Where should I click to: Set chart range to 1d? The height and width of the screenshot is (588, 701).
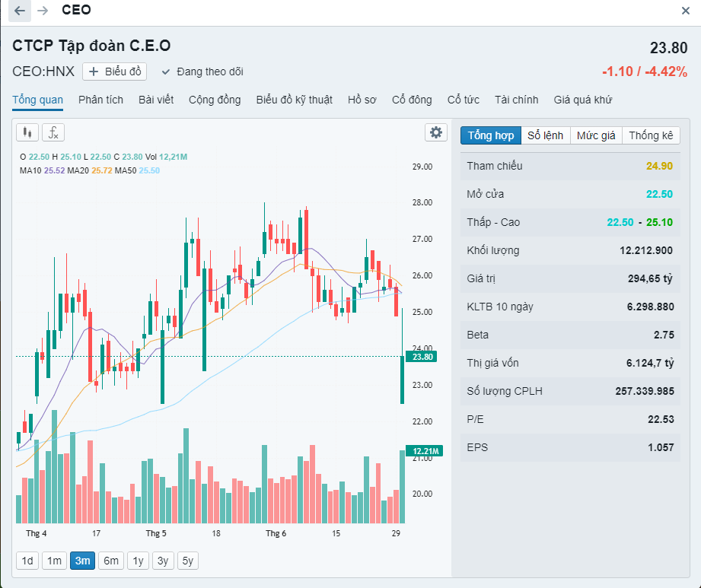[x=27, y=561]
